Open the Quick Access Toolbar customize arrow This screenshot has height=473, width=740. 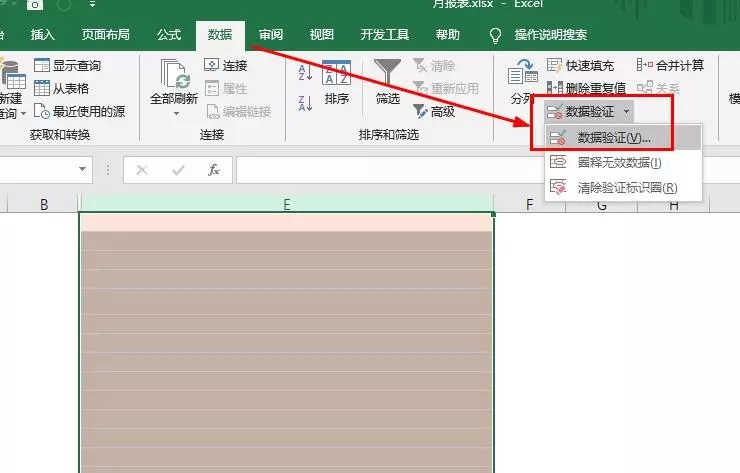(92, 4)
